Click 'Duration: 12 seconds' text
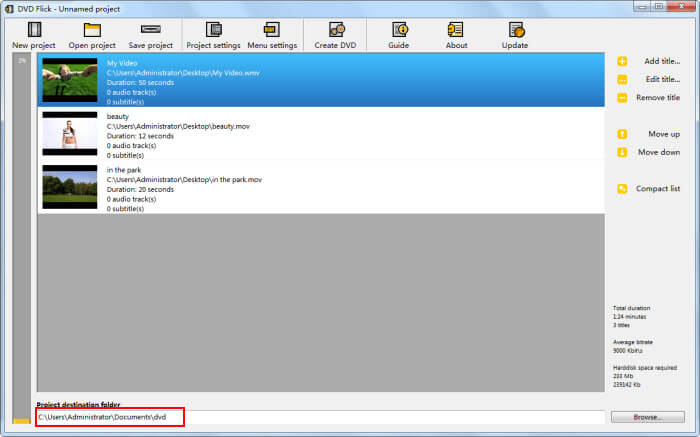This screenshot has height=437, width=700. coord(140,136)
